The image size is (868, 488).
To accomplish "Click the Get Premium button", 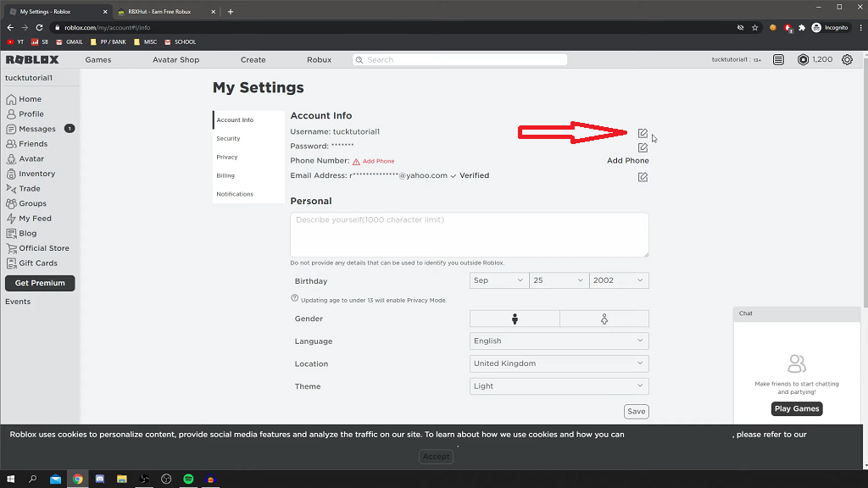I will (40, 283).
